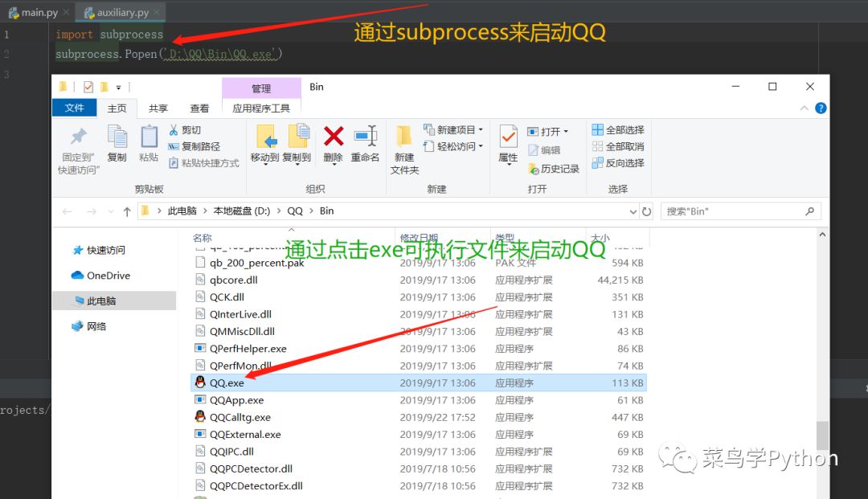The image size is (868, 499).
Task: Click 此电脑 in the breadcrumb path
Action: pos(182,211)
